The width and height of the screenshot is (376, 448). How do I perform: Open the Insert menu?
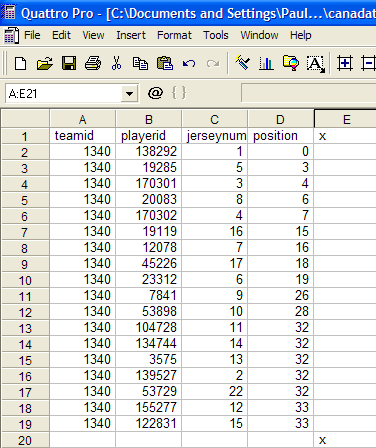(x=131, y=35)
